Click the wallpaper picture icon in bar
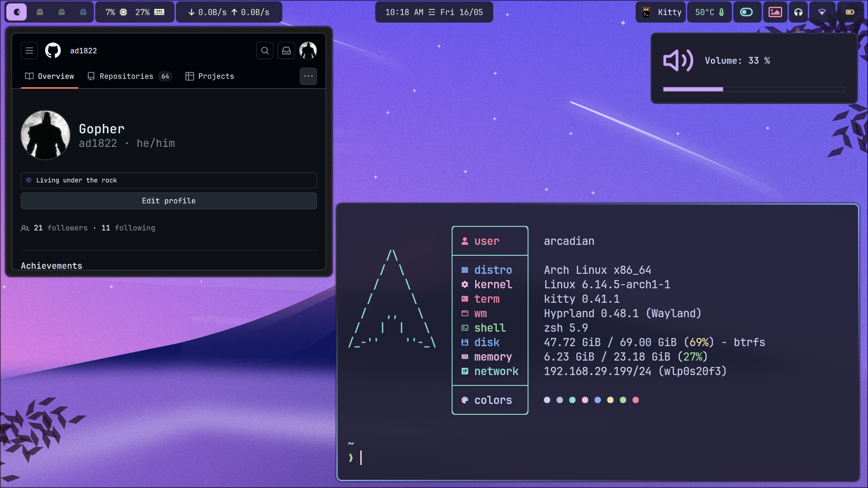Screen dimensions: 868x488 775,12
